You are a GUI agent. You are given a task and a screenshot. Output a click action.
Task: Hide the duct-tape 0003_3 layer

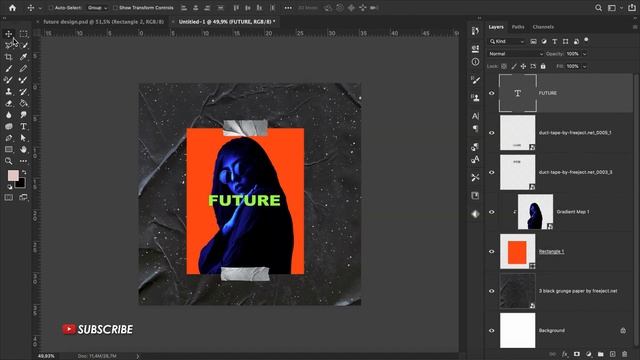491,172
